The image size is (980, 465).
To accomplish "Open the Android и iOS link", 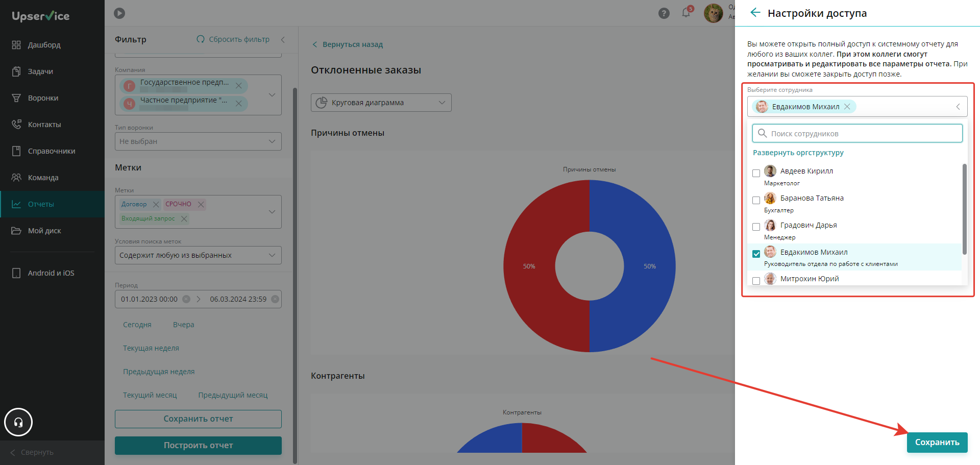I will 52,273.
